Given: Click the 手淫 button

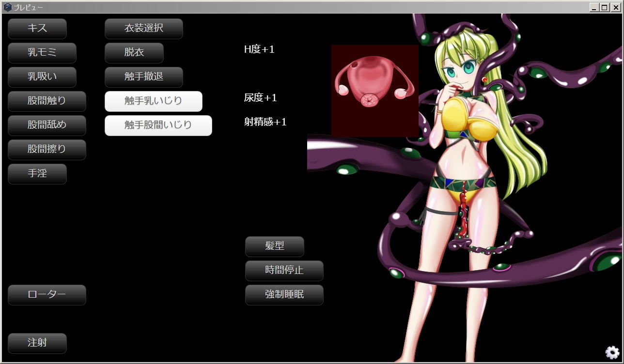Looking at the screenshot, I should 37,174.
